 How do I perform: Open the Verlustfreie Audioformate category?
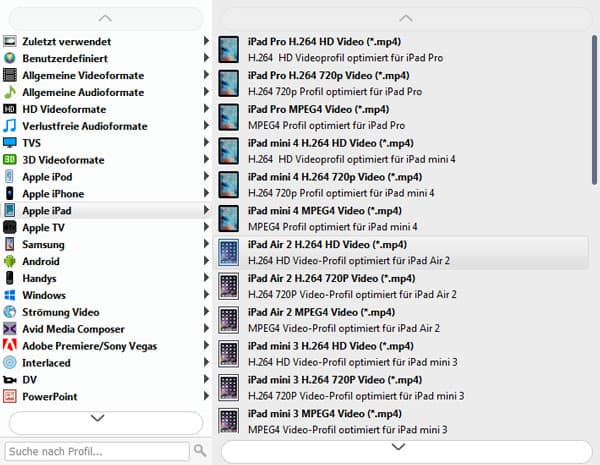point(106,126)
